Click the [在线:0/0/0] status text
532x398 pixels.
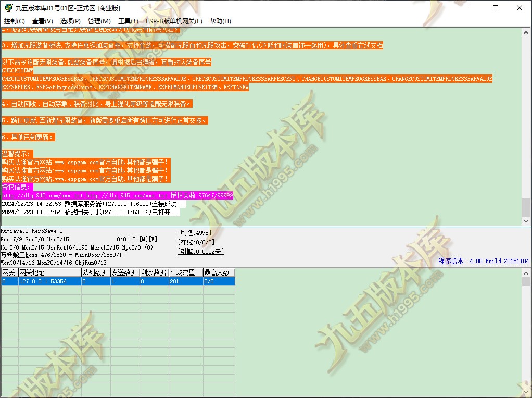coord(196,242)
